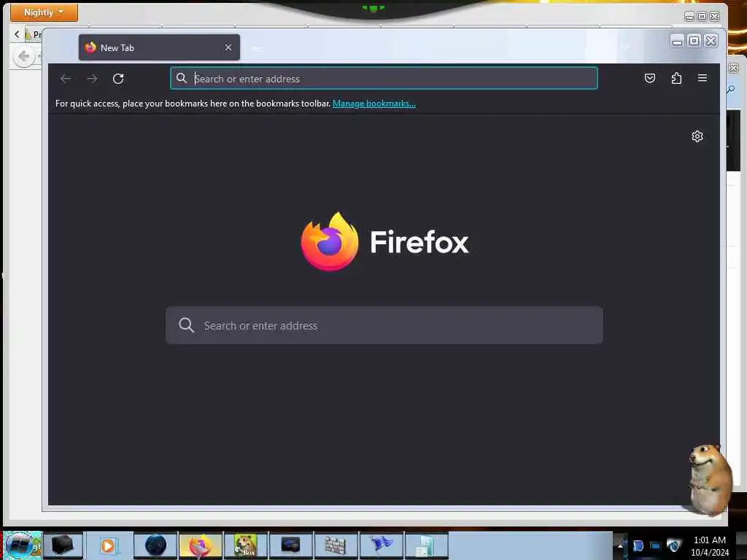Open the Windows Start orb
The height and width of the screenshot is (560, 747).
click(x=22, y=545)
